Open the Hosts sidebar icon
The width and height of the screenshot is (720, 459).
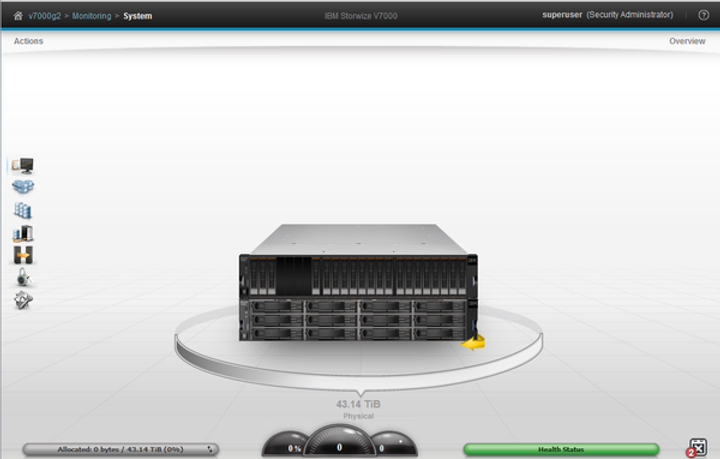coord(22,233)
